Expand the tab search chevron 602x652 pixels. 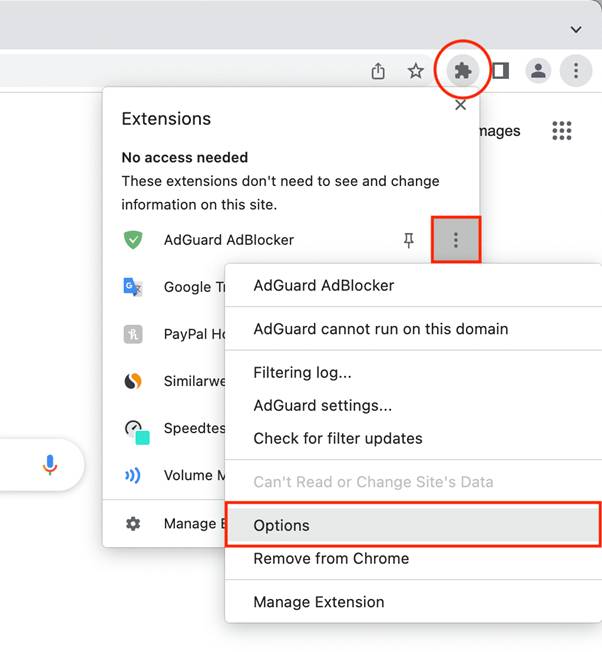coord(576,30)
